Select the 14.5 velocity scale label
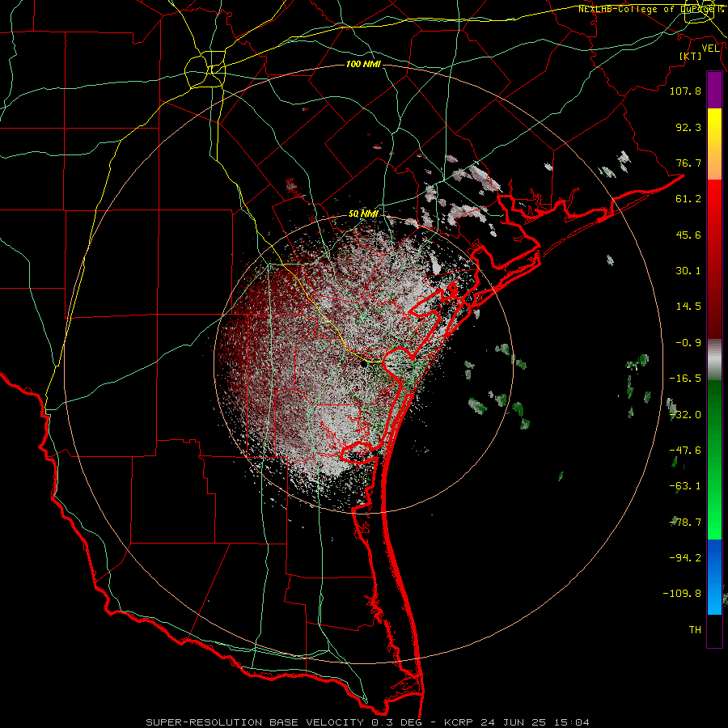This screenshot has height=728, width=728. coord(688,307)
